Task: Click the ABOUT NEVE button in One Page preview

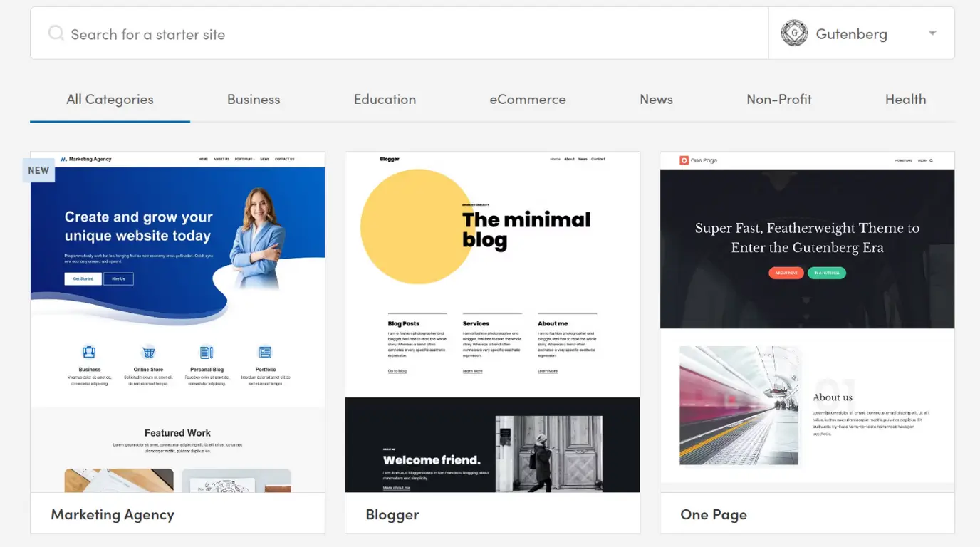Action: pos(786,273)
